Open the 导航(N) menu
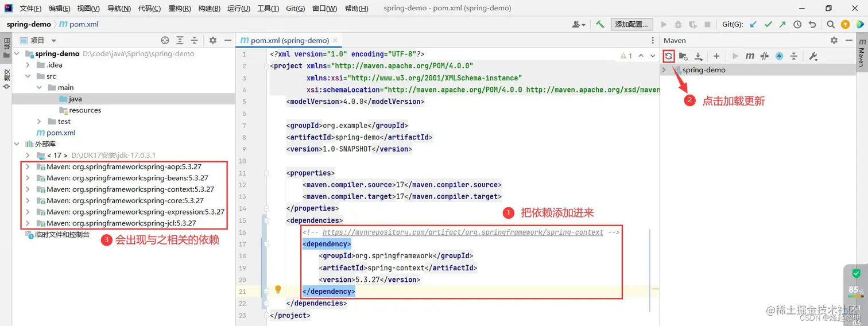The height and width of the screenshot is (326, 868). [x=119, y=9]
